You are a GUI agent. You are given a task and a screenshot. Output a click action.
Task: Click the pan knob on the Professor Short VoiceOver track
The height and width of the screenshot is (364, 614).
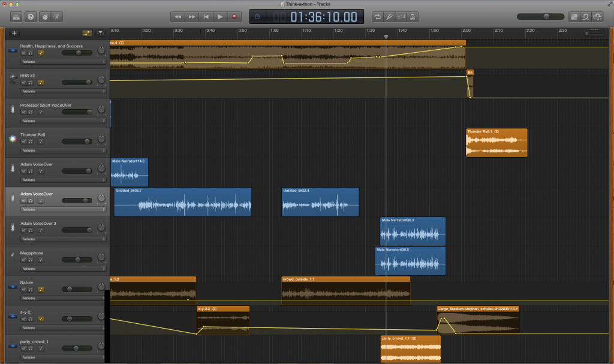pyautogui.click(x=101, y=110)
